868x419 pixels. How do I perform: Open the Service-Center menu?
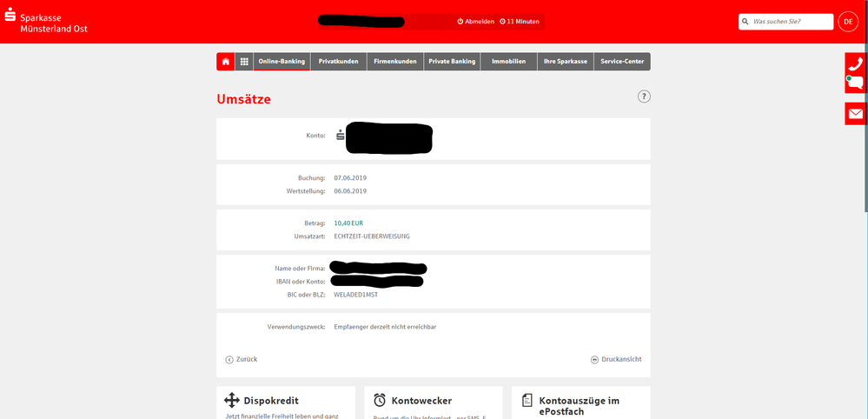[622, 62]
